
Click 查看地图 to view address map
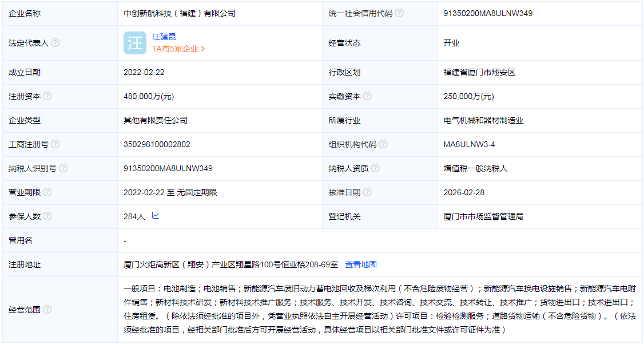(361, 264)
